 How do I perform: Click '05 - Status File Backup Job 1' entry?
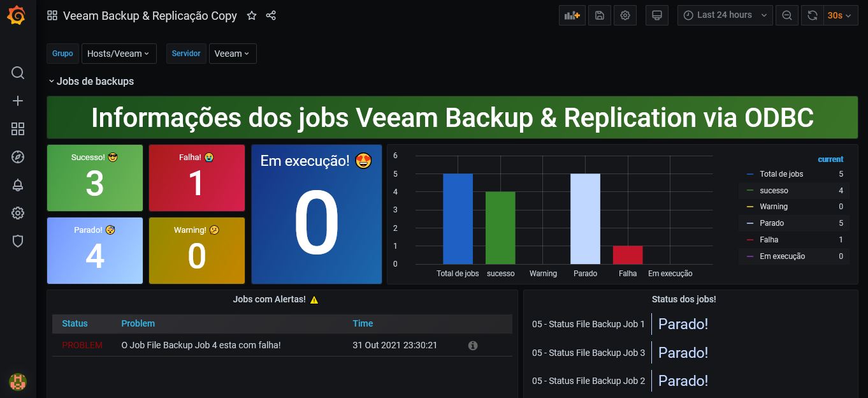pos(588,324)
